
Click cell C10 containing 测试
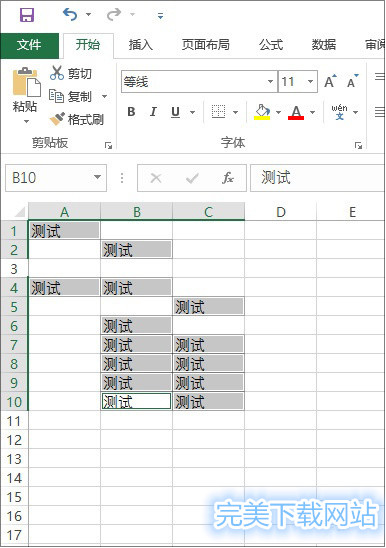(x=208, y=401)
